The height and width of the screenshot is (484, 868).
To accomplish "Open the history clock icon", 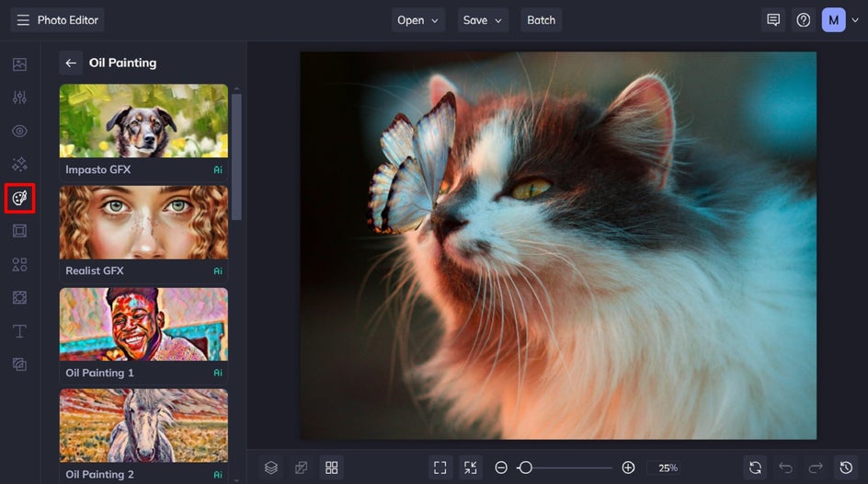I will [x=846, y=468].
